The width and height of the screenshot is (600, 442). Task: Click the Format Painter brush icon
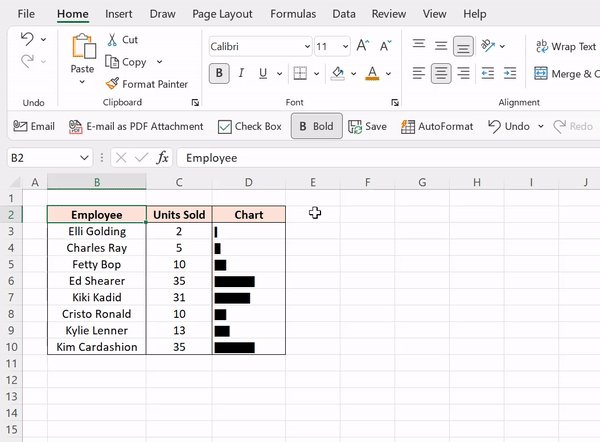coord(112,83)
